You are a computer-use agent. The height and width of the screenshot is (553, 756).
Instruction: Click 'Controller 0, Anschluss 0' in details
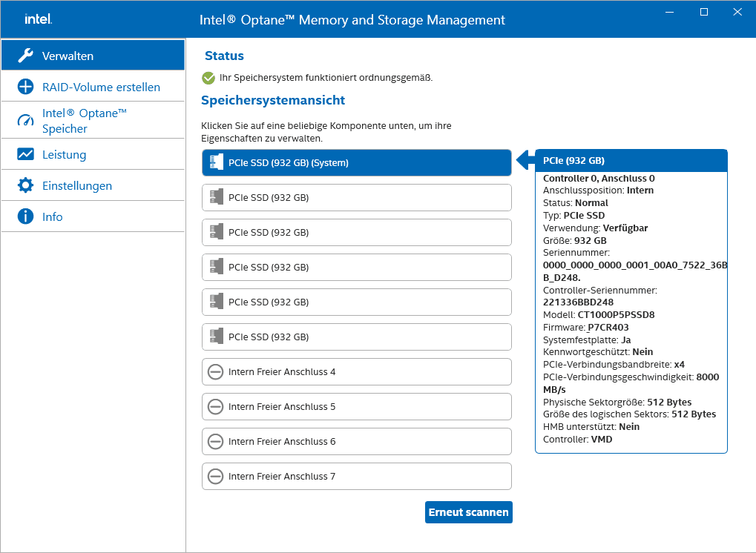[599, 178]
